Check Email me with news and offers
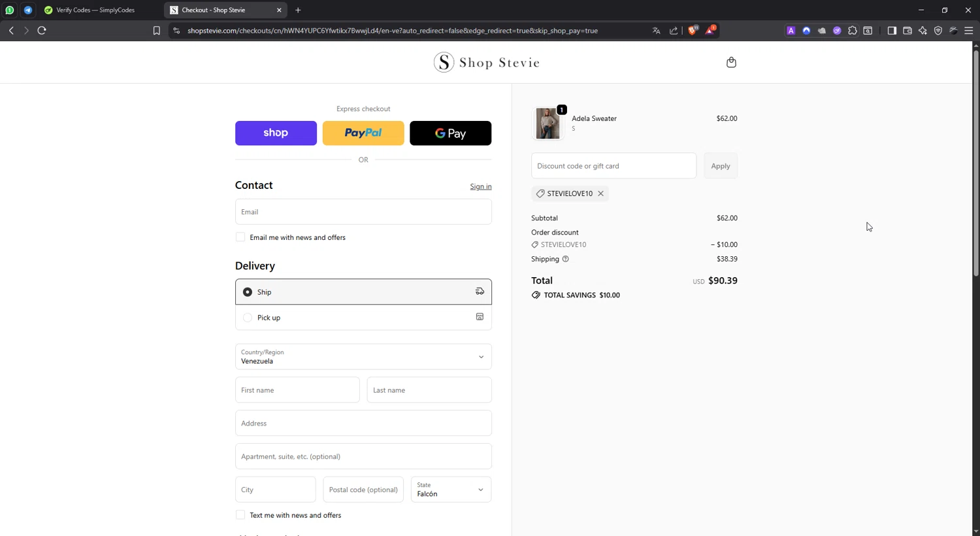Viewport: 980px width, 536px height. point(240,237)
